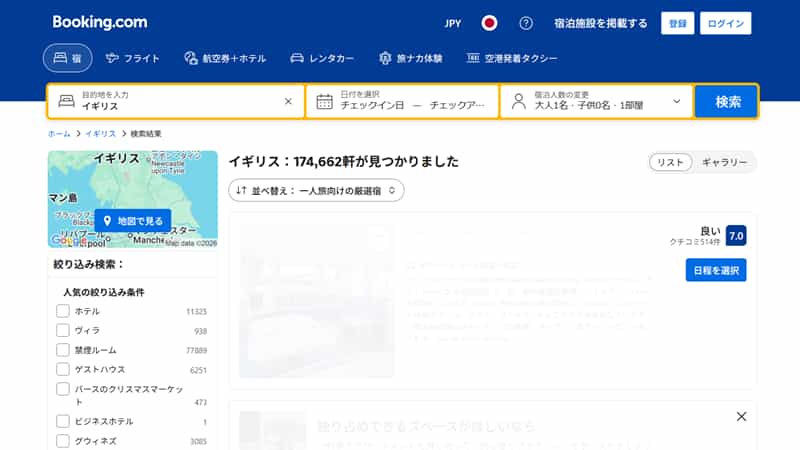
Task: Expand the guests and rooms dropdown chevron
Action: pos(677,101)
